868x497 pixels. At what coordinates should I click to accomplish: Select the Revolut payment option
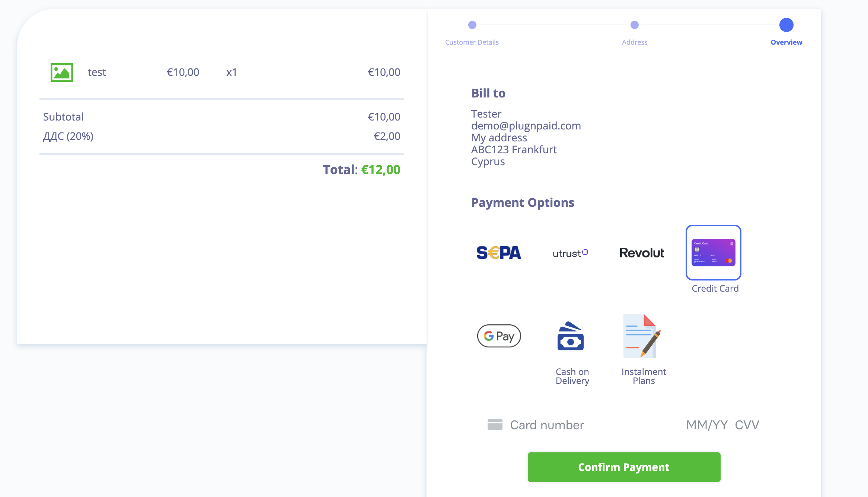point(642,253)
